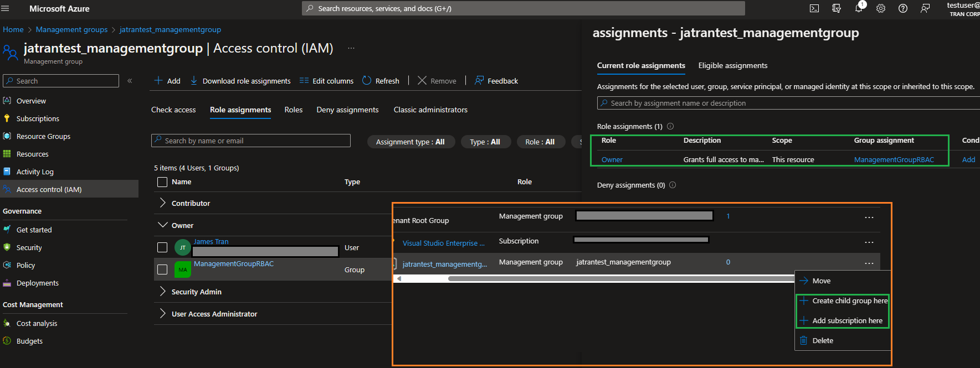980x368 pixels.
Task: Click the info icon beside Role assignments (1)
Action: [670, 126]
